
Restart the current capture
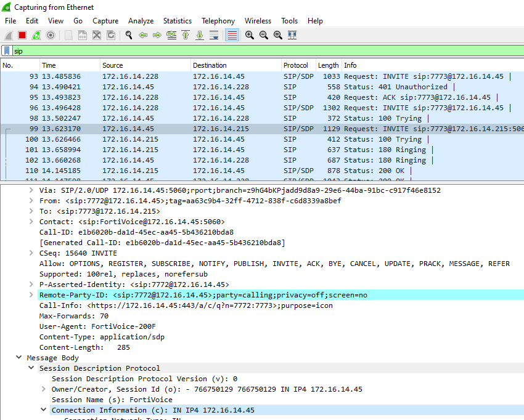[36, 36]
